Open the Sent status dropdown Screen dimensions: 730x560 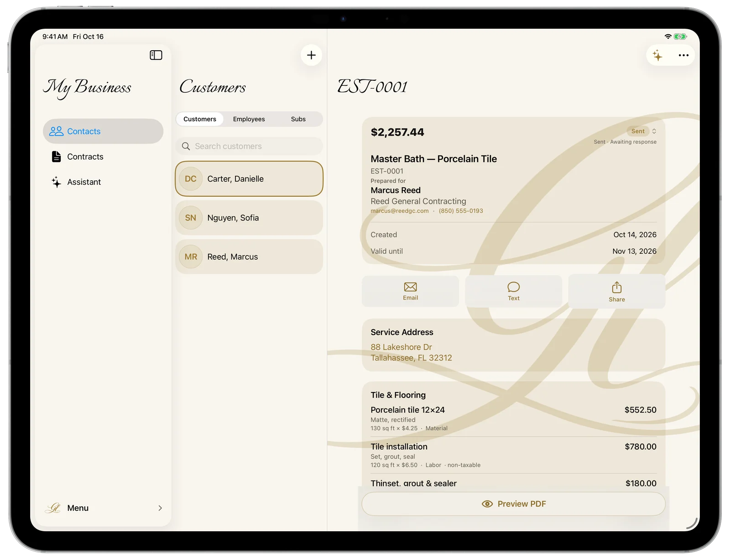pyautogui.click(x=642, y=131)
